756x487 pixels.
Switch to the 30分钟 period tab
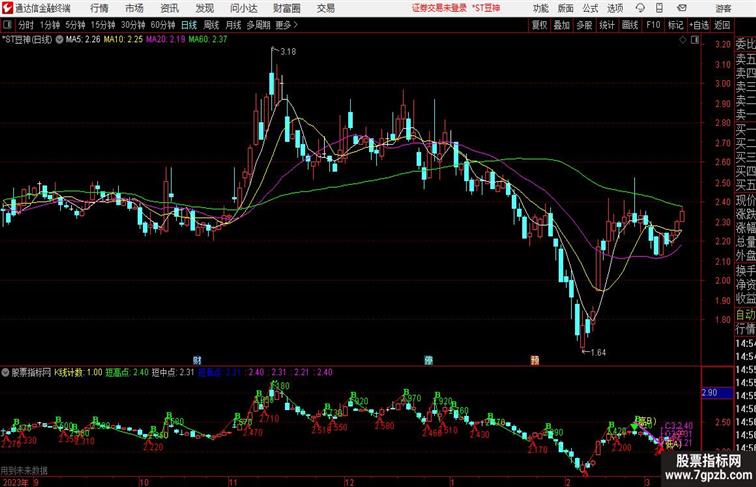[133, 25]
